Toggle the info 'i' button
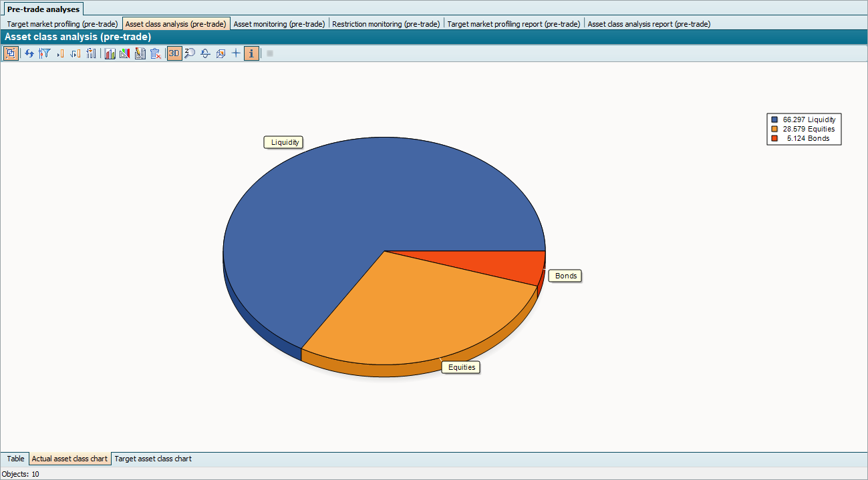 click(x=251, y=53)
